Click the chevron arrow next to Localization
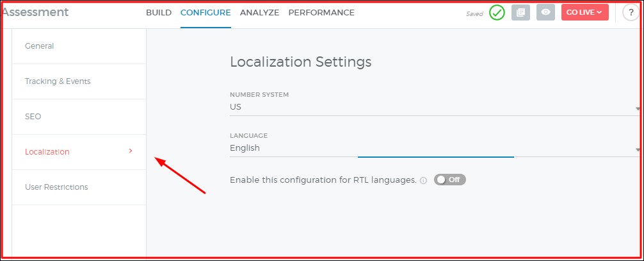Image resolution: width=644 pixels, height=261 pixels. [x=131, y=151]
